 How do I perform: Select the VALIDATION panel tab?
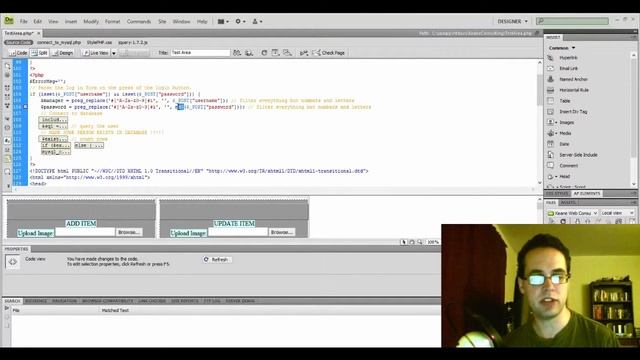coord(64,301)
